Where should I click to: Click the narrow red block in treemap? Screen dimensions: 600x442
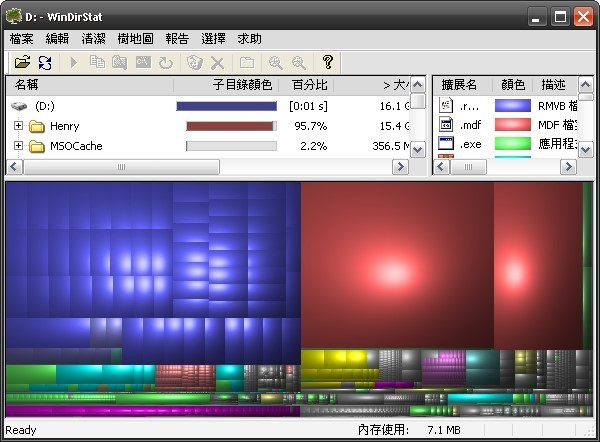[538, 265]
